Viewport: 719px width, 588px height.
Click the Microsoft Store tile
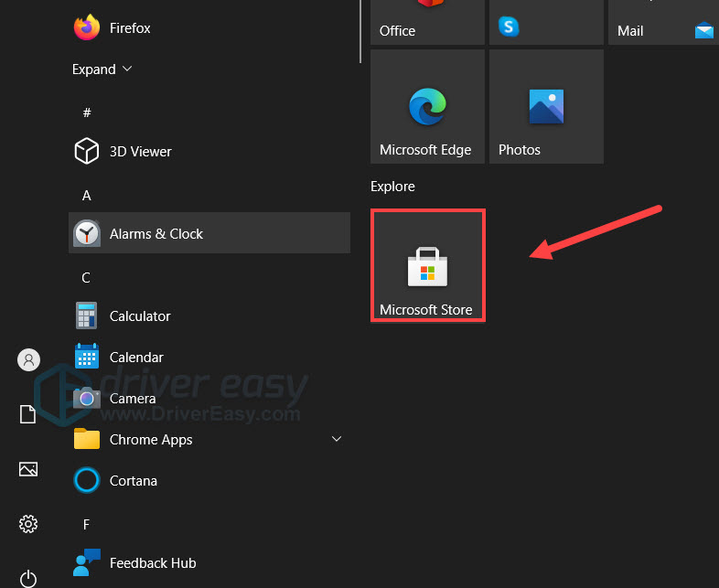427,266
